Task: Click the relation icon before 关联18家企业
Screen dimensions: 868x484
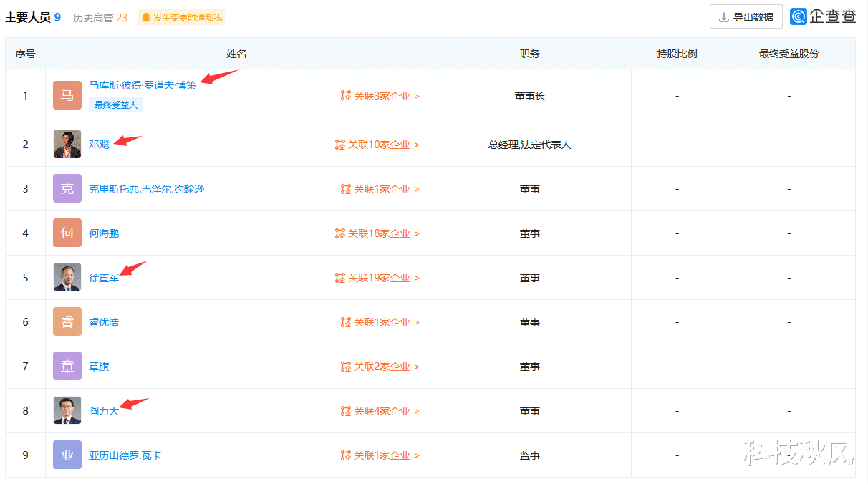Action: coord(340,233)
